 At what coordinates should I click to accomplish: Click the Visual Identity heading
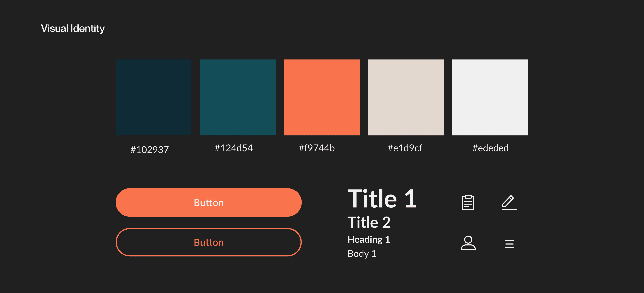73,29
